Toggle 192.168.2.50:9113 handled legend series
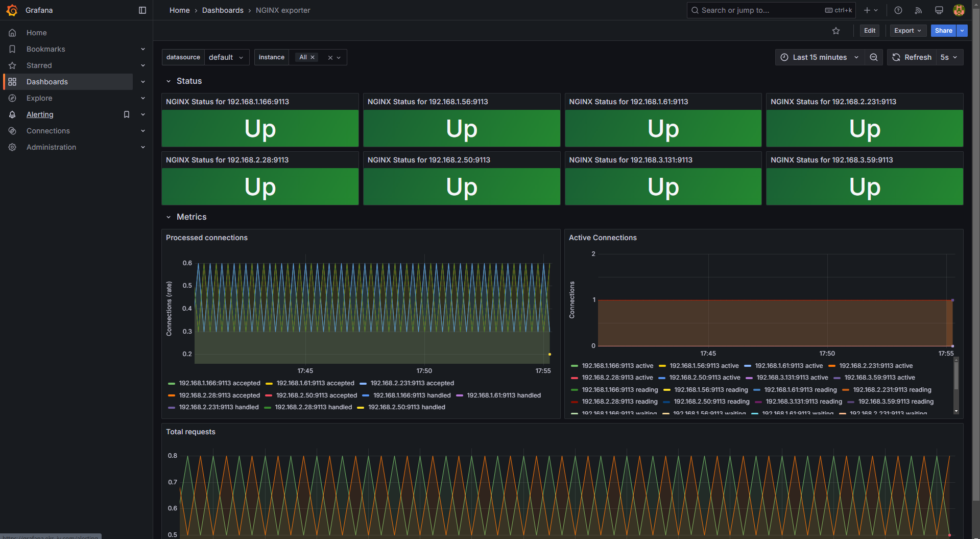The height and width of the screenshot is (539, 980). (x=407, y=407)
